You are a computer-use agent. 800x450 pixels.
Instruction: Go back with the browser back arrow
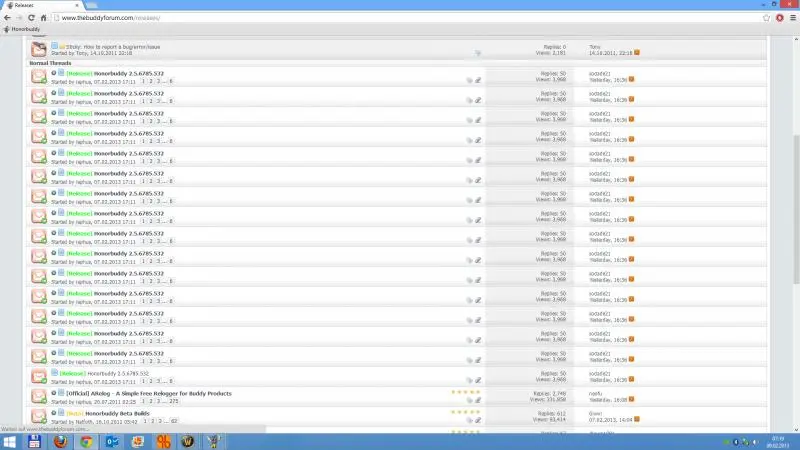click(x=7, y=18)
